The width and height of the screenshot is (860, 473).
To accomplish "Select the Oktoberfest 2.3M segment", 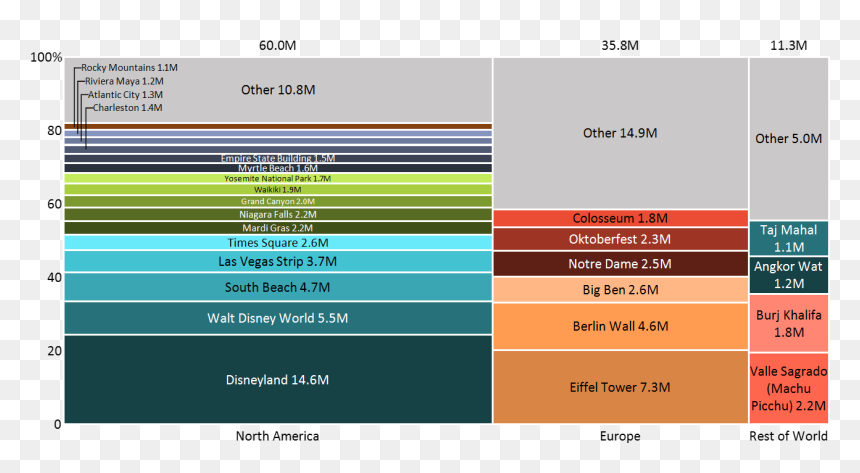I will (x=620, y=239).
